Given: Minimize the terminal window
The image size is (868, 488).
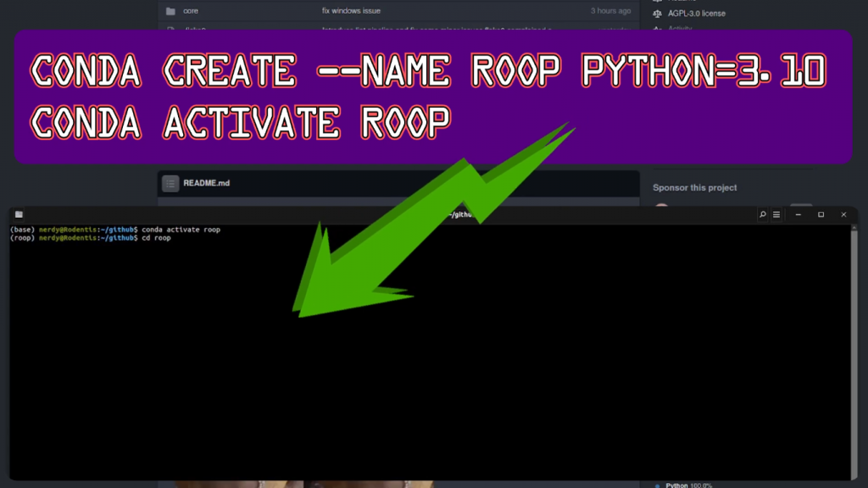Looking at the screenshot, I should pyautogui.click(x=798, y=214).
